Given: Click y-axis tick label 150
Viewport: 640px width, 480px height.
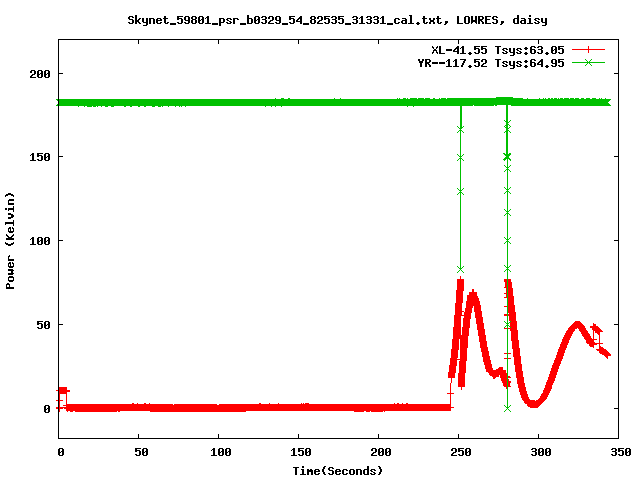Looking at the screenshot, I should 40,157.
